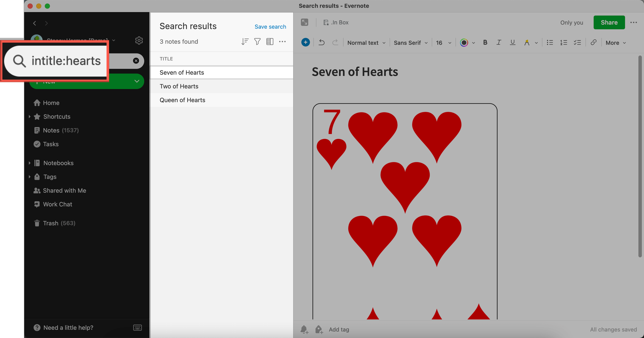The width and height of the screenshot is (644, 338).
Task: Insert a link with the chain icon
Action: 593,42
